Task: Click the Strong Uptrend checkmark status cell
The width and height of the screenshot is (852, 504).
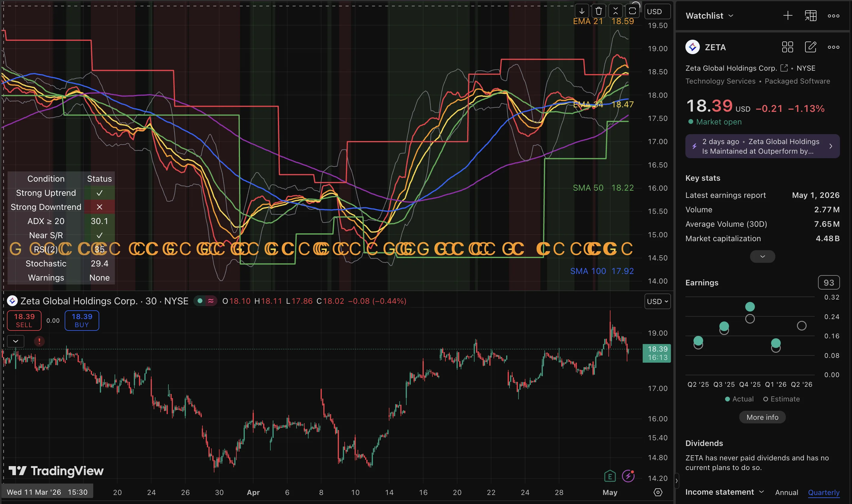Action: click(x=99, y=192)
